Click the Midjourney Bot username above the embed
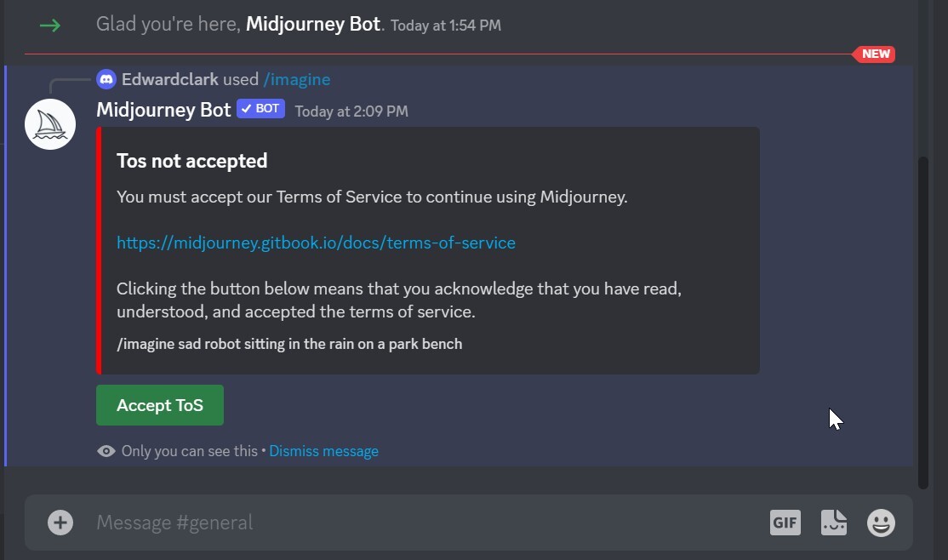The height and width of the screenshot is (560, 948). [x=163, y=110]
